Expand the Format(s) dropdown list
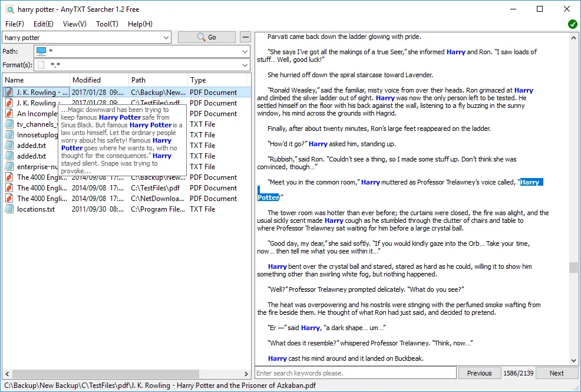 tap(245, 65)
